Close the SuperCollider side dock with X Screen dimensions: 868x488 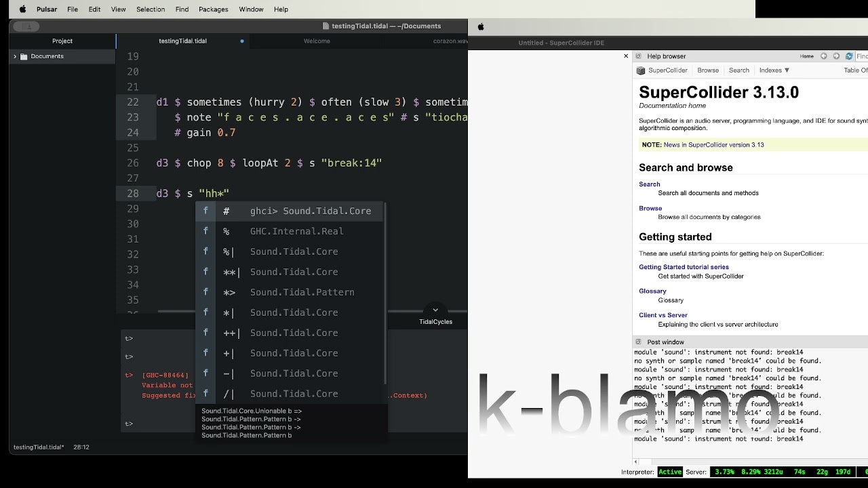click(626, 56)
